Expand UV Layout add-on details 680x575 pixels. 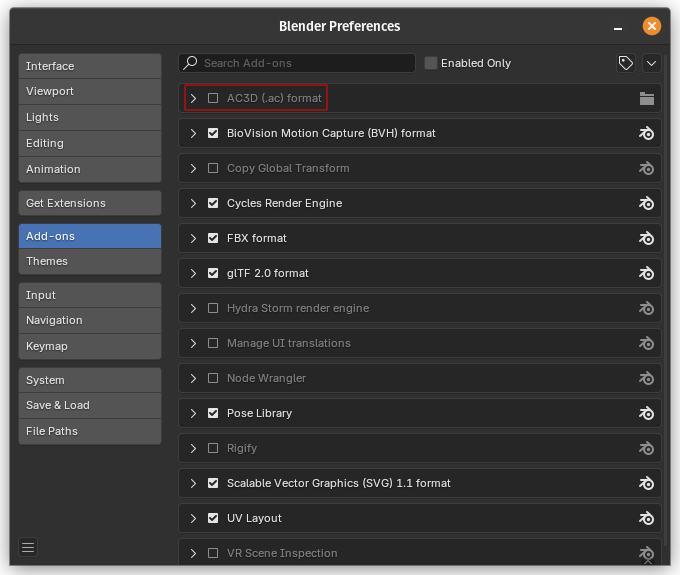pos(193,518)
